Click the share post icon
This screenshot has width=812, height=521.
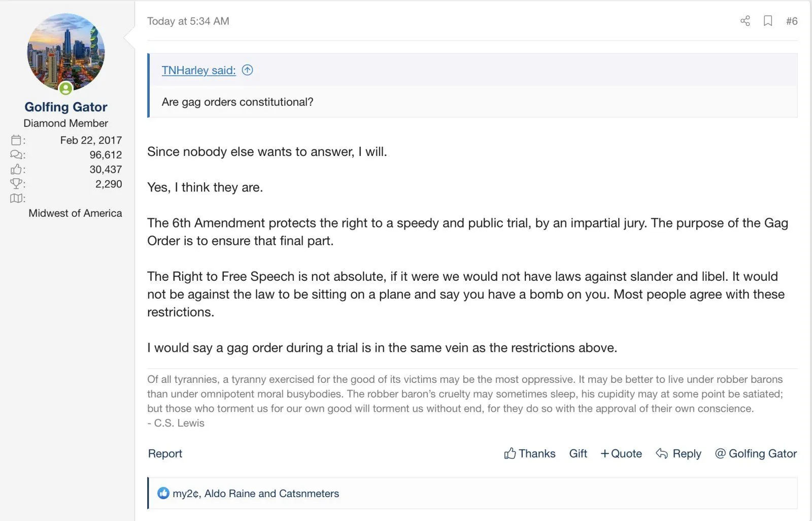[745, 21]
